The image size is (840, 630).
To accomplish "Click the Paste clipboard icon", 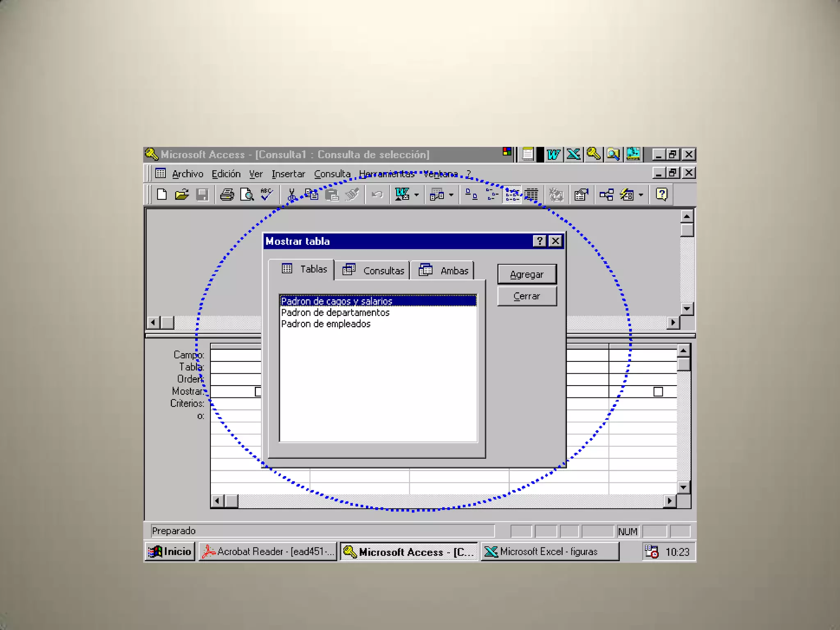I will (x=332, y=194).
